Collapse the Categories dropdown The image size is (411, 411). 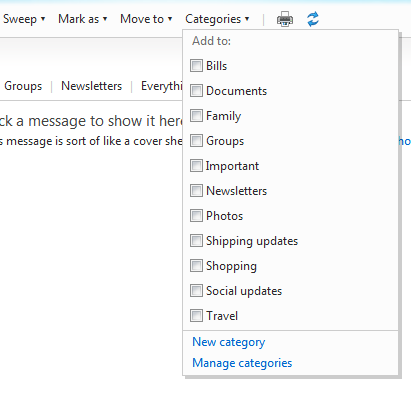tap(217, 19)
